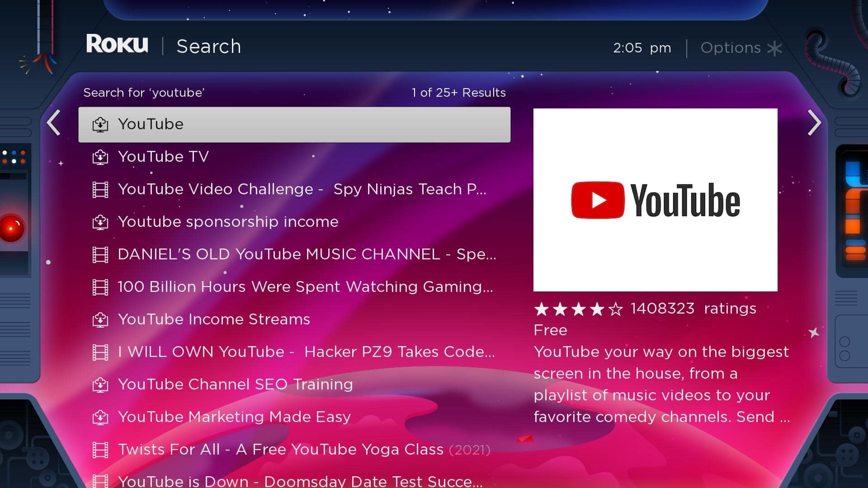Click channel icon beside YouTube Marketing Made Easy

(x=100, y=418)
